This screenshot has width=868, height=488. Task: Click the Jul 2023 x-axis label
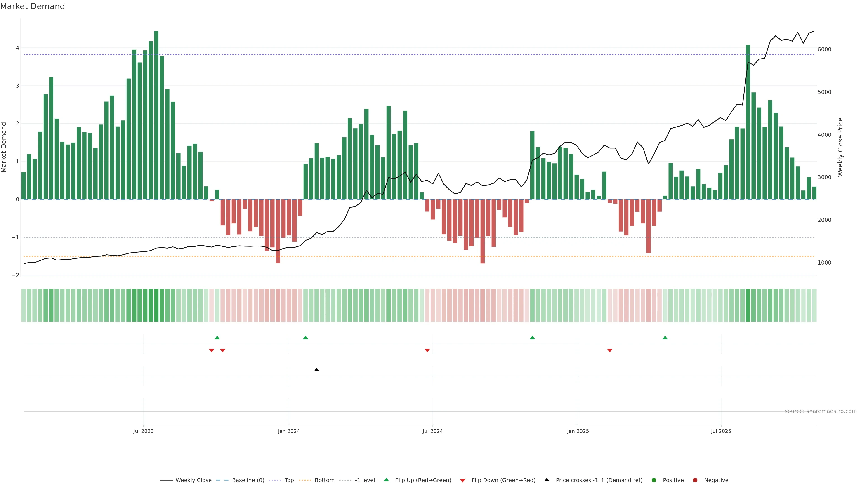[x=143, y=431]
